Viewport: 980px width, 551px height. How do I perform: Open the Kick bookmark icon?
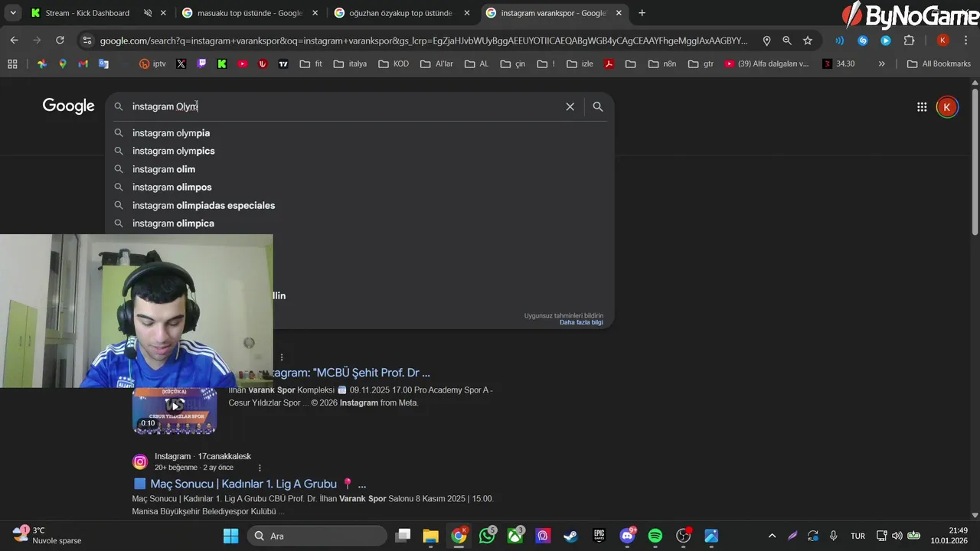(x=222, y=64)
